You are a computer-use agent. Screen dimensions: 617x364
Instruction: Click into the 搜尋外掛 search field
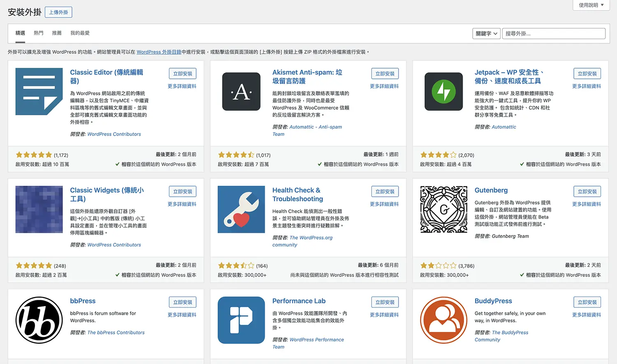(554, 34)
